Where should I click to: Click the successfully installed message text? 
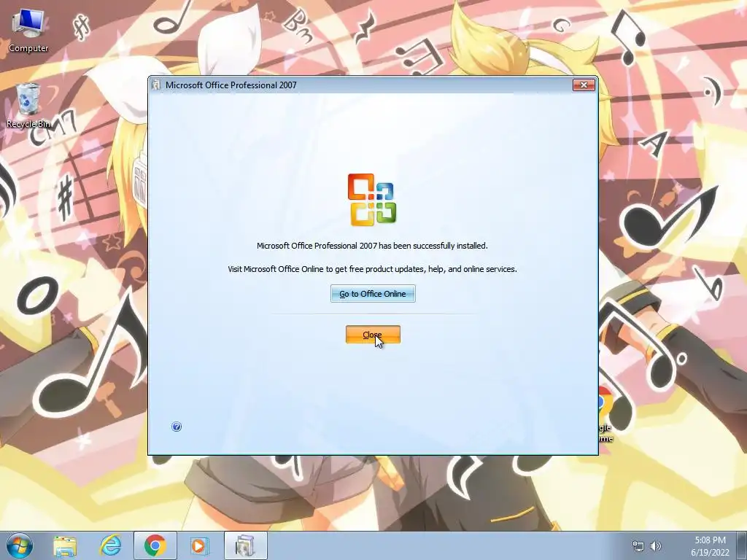click(372, 246)
